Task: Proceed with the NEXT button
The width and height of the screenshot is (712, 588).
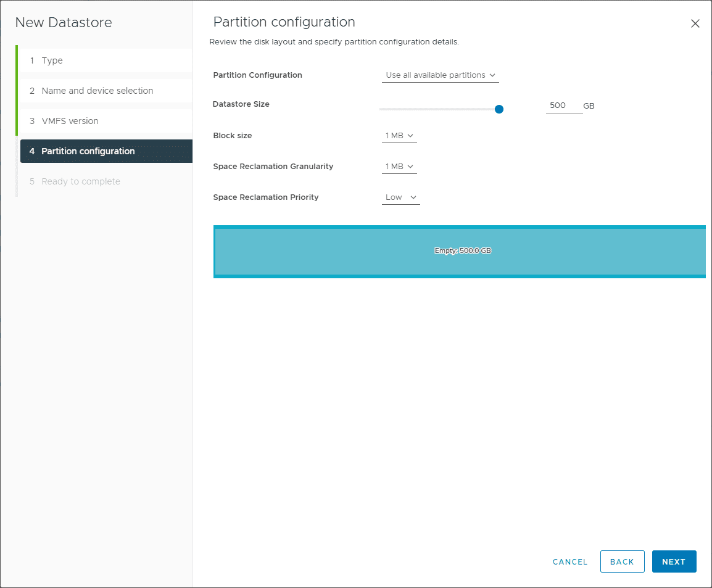Action: coord(674,561)
